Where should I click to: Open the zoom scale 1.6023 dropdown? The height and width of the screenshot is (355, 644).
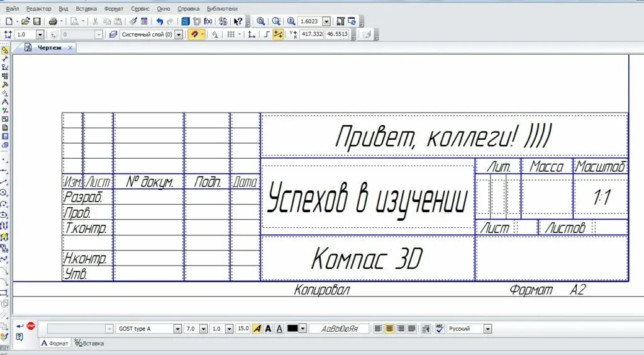pyautogui.click(x=326, y=21)
